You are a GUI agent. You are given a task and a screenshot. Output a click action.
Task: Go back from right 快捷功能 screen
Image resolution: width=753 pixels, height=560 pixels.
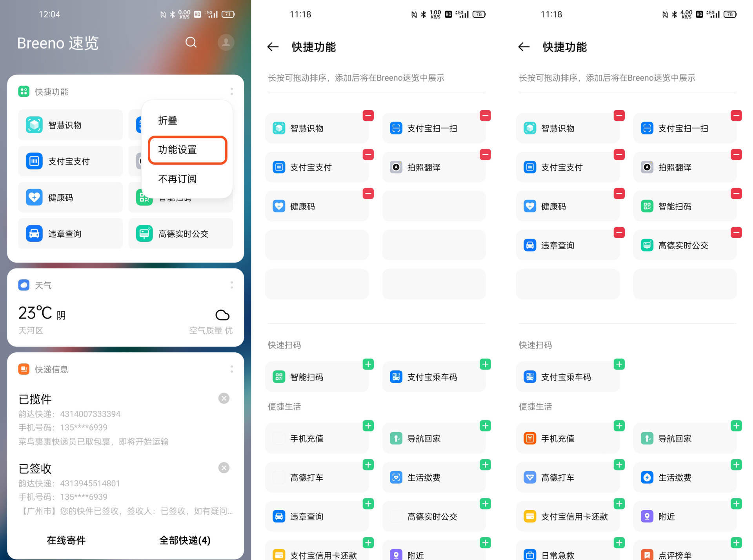click(524, 47)
